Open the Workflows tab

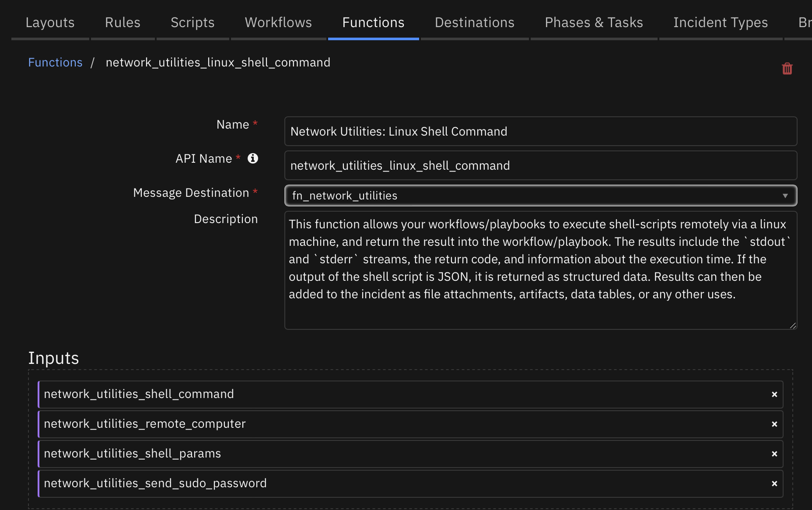tap(278, 22)
